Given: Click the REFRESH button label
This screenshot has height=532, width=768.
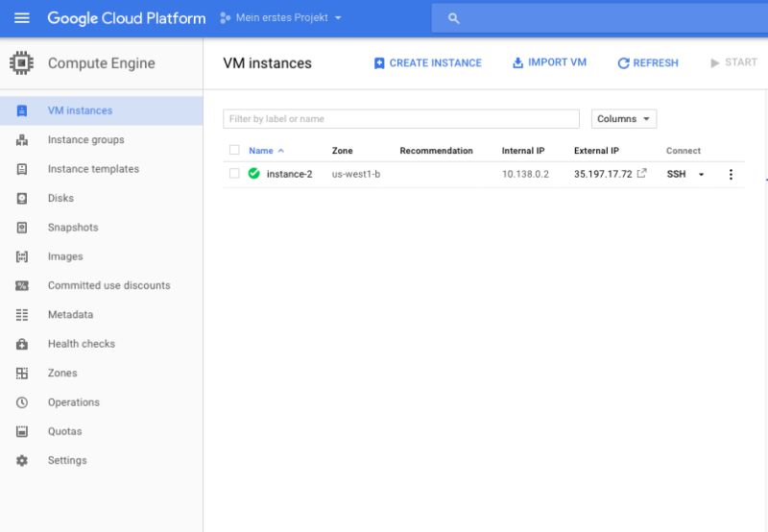Looking at the screenshot, I should click(656, 63).
